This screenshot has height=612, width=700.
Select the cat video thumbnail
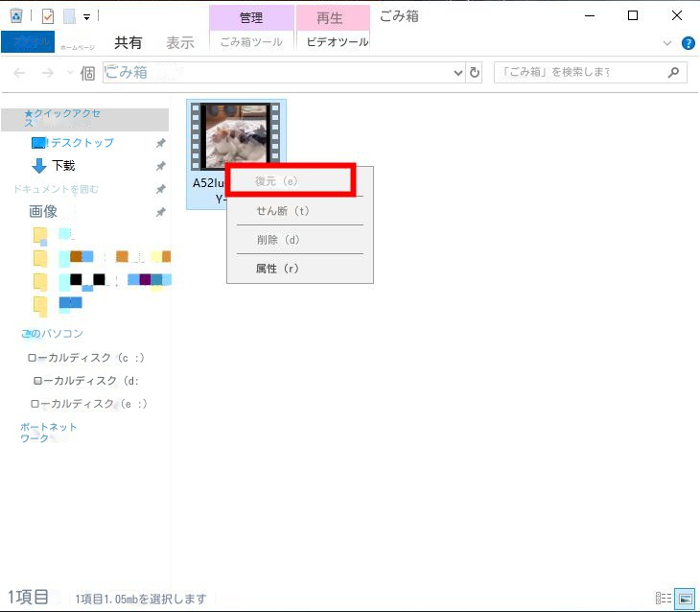click(236, 136)
